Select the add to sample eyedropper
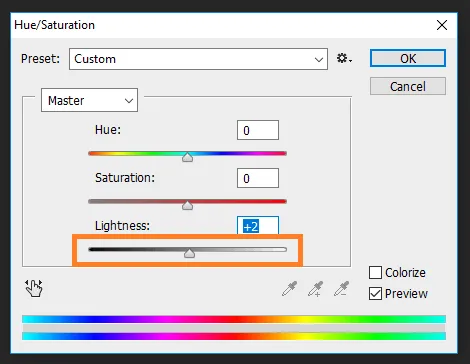 click(x=315, y=289)
